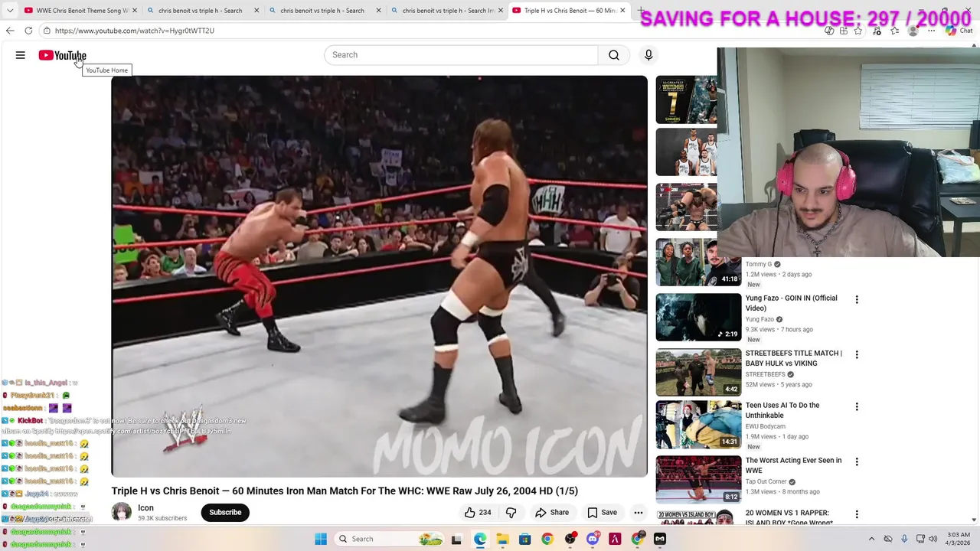980x551 pixels.
Task: Click the YouTube search magnifier button
Action: pos(614,55)
